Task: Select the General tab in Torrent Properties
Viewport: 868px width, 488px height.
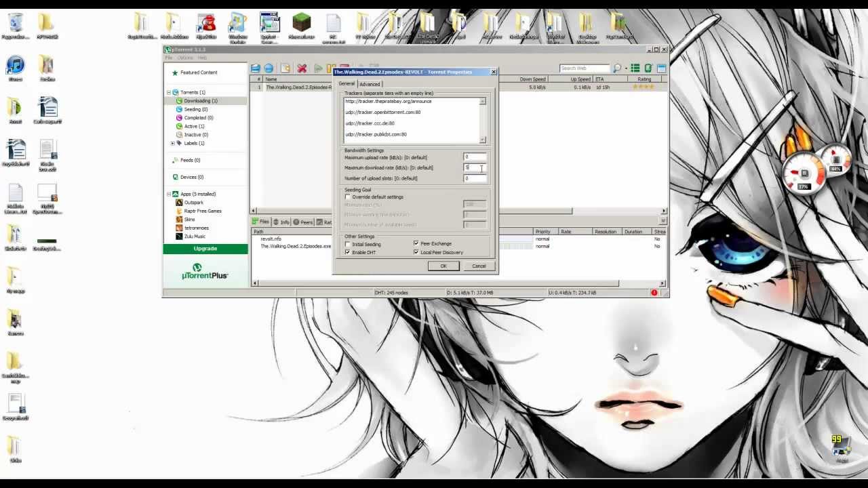Action: [347, 84]
